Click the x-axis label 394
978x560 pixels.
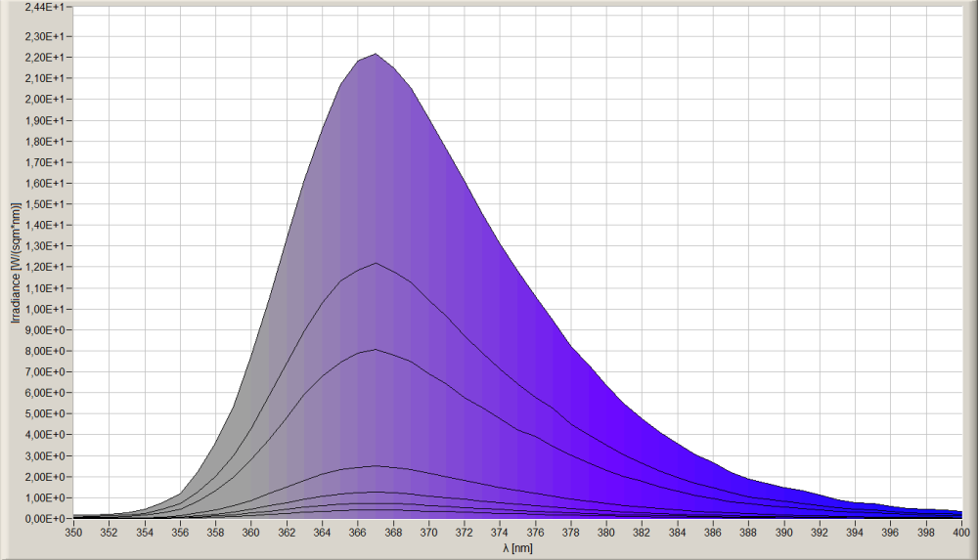[856, 533]
